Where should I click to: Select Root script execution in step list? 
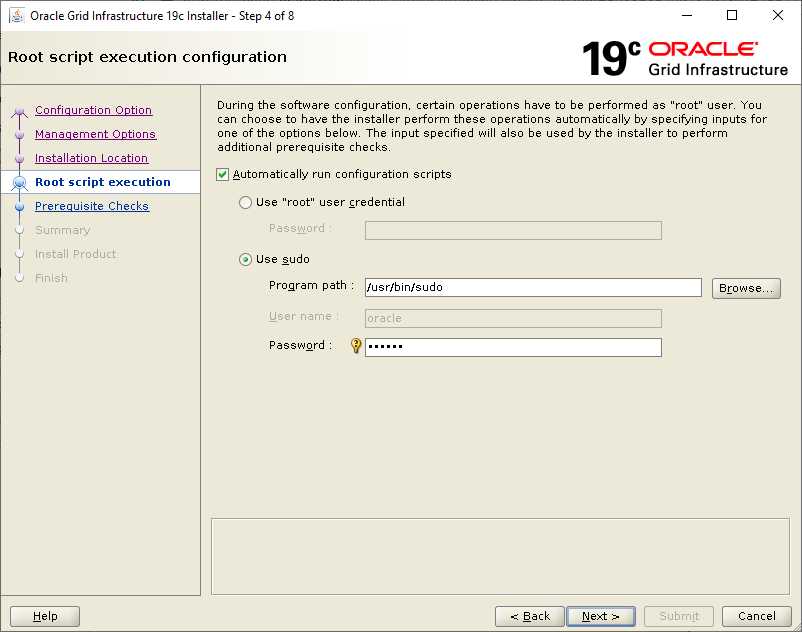click(103, 182)
